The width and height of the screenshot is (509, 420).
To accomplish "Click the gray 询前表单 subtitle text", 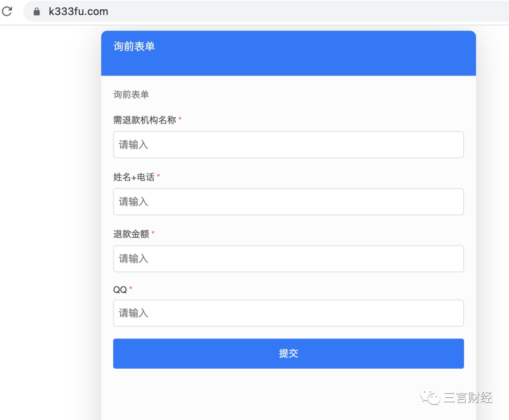I will [131, 95].
